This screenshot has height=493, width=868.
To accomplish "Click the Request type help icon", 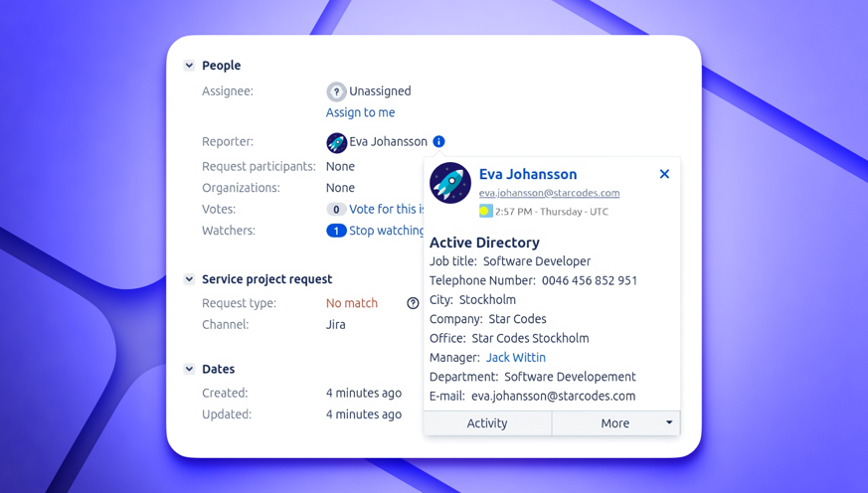I will [x=413, y=303].
